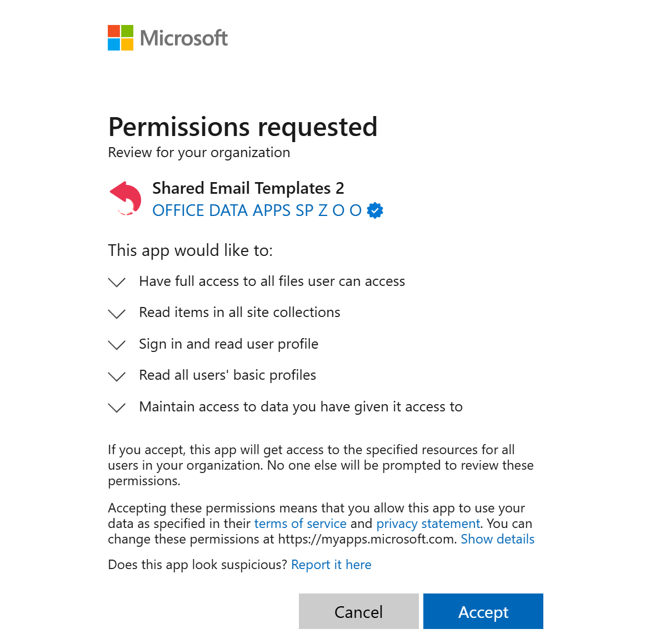Viewport: 650px width, 644px height.
Task: Click the 'This app would like to' heading
Action: 191,250
